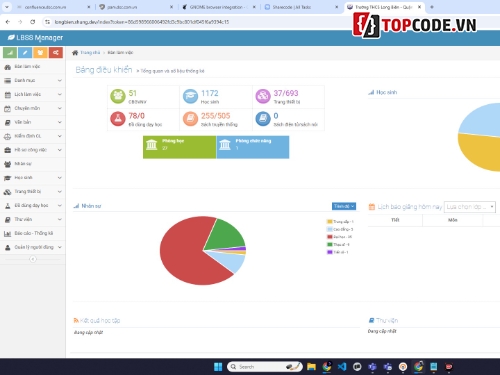Open the blue Phòng chức năng tile
Screen dimensions: 500x375
point(253,147)
